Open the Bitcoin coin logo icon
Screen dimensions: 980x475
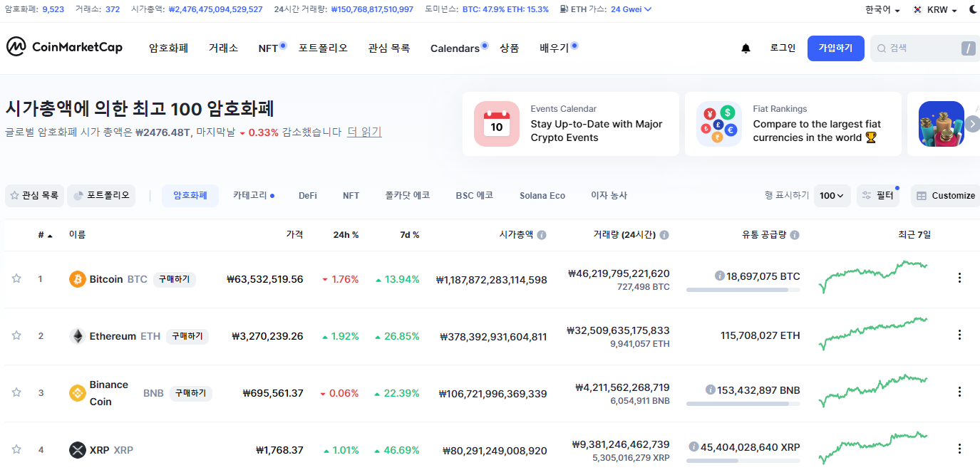click(78, 279)
